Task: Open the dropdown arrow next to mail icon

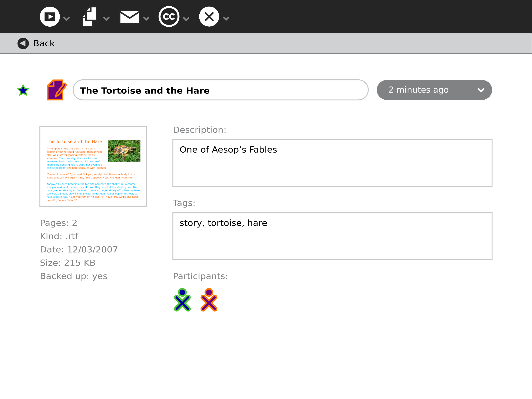Action: point(146,19)
